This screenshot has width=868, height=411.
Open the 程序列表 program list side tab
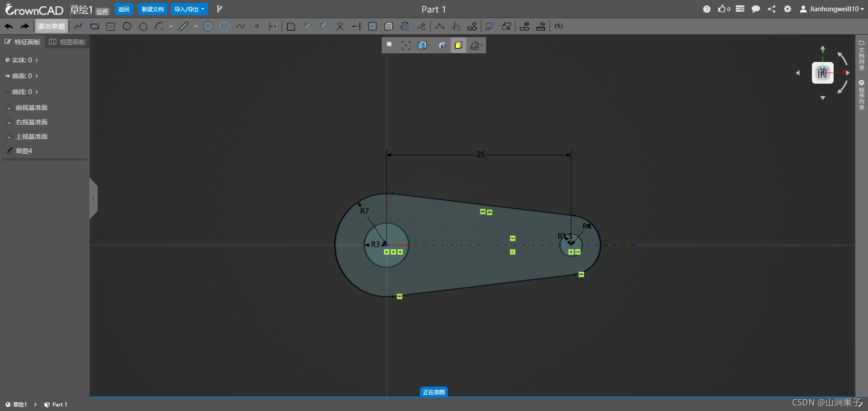click(862, 95)
